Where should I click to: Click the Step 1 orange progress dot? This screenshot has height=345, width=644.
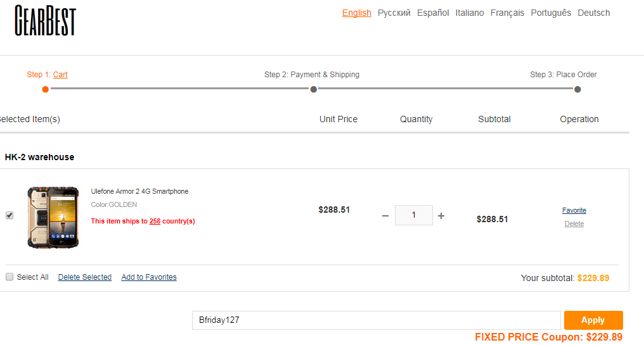click(x=46, y=89)
